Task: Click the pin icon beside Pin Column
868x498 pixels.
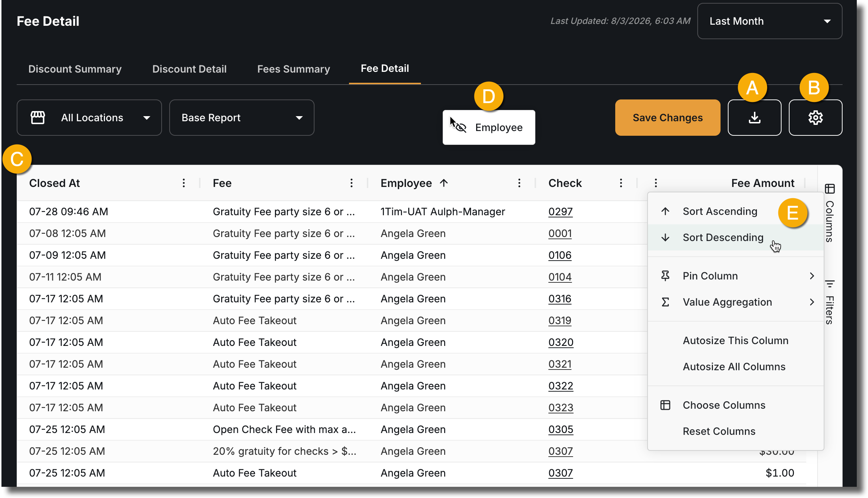Action: tap(665, 276)
